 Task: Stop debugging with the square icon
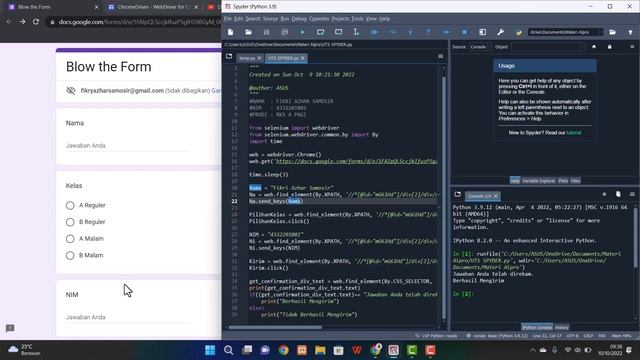[x=464, y=32]
